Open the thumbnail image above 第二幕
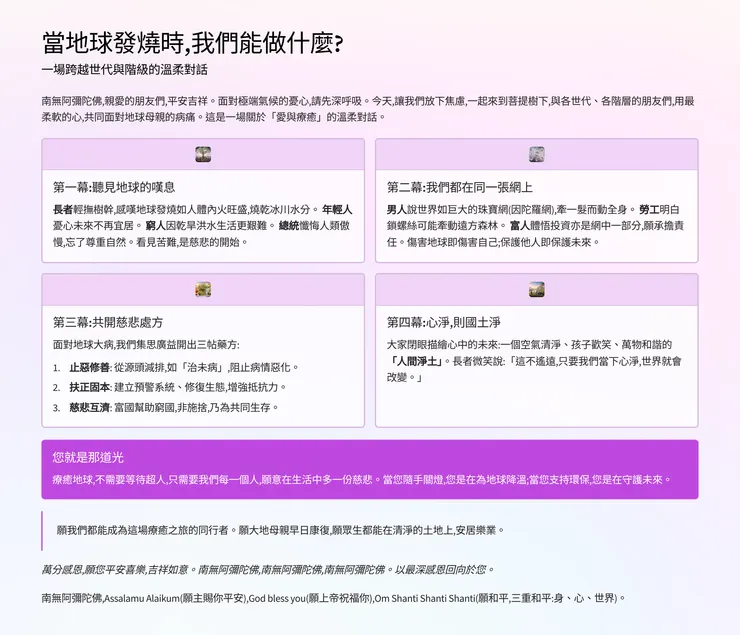The height and width of the screenshot is (635, 740). coord(537,154)
